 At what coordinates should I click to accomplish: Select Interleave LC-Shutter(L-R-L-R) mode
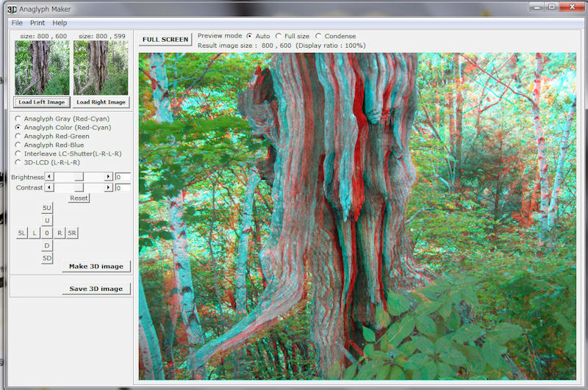pyautogui.click(x=68, y=154)
